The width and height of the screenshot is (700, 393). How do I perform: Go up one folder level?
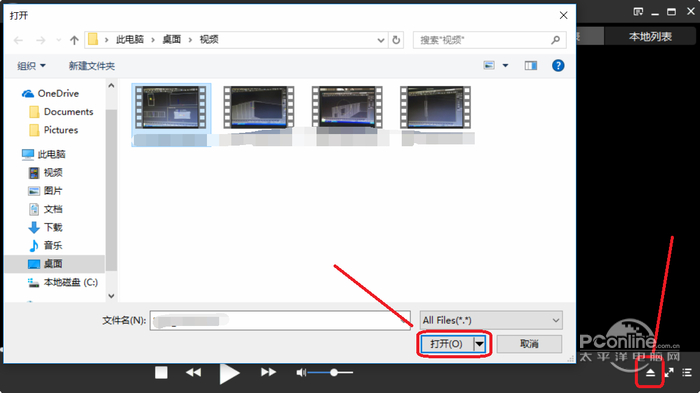pyautogui.click(x=74, y=40)
